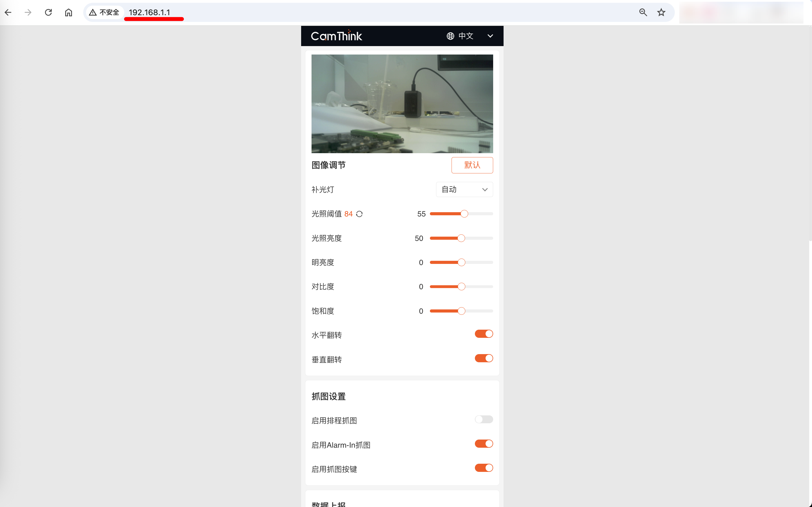Screen dimensions: 812x507
Task: Expand the language selector chevron
Action: tap(490, 36)
